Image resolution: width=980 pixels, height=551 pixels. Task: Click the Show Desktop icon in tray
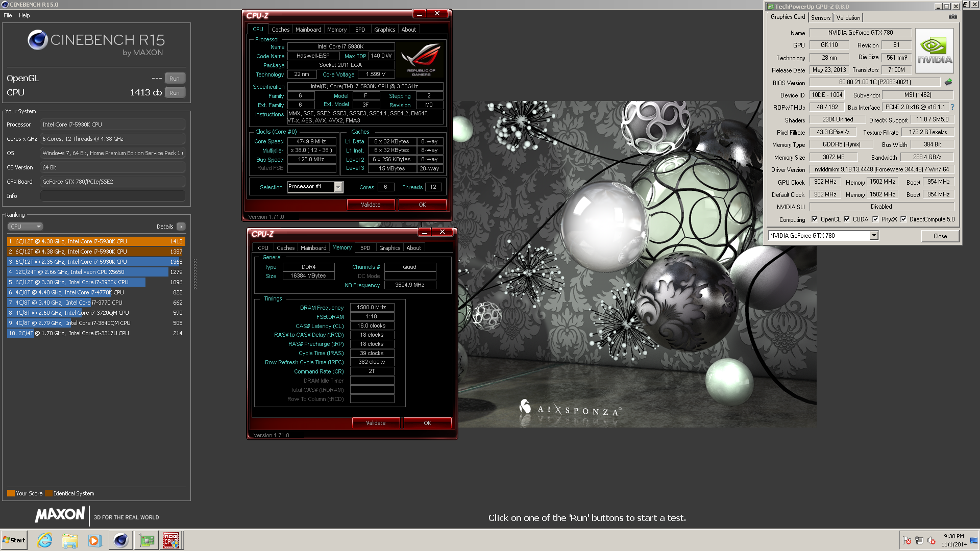coord(974,540)
